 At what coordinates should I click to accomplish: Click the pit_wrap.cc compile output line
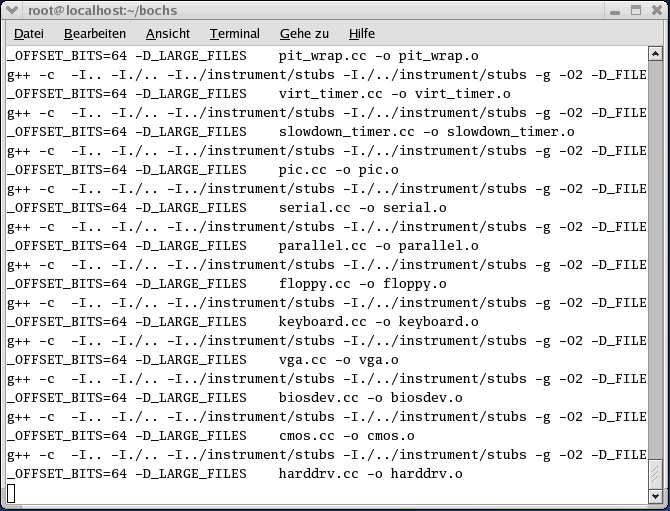(x=242, y=56)
